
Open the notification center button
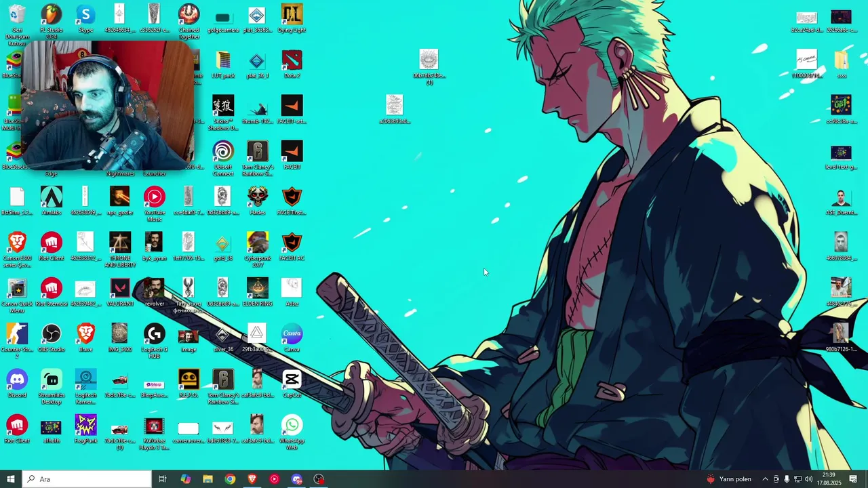click(854, 479)
